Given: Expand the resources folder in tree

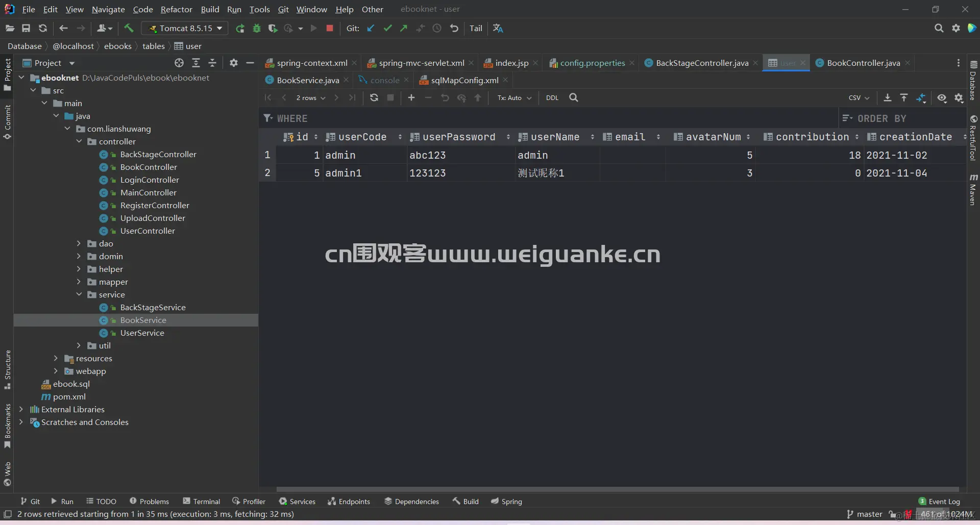Looking at the screenshot, I should point(56,358).
